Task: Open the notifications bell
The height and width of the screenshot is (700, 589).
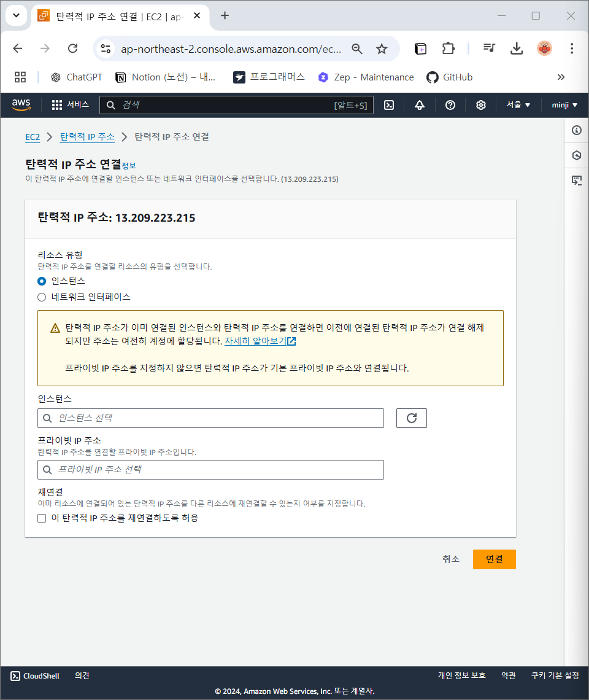Action: 420,105
